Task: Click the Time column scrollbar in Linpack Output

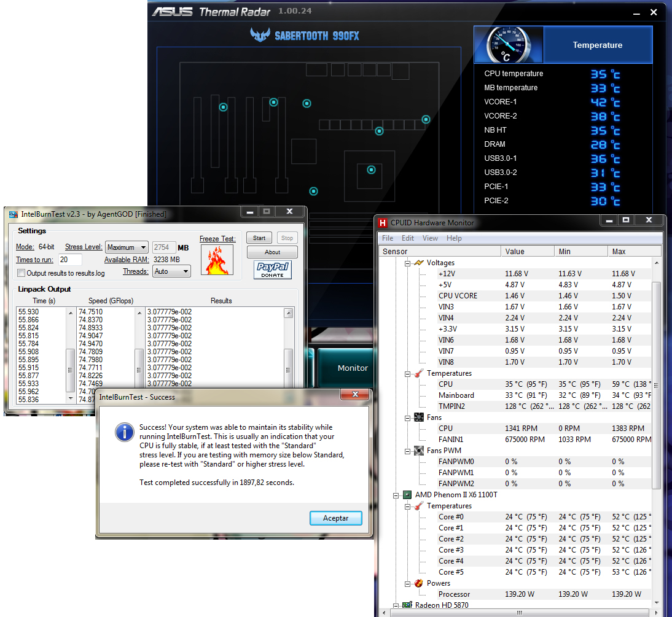Action: (70, 355)
